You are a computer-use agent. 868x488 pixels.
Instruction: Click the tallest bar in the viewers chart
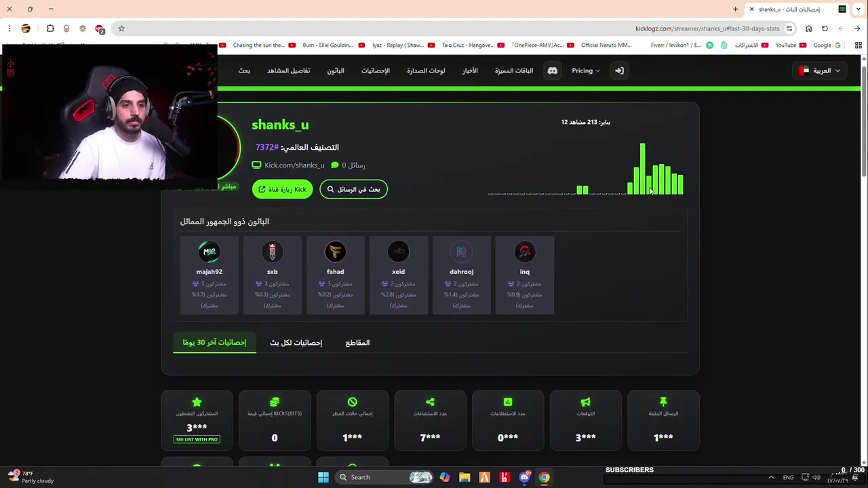pos(642,169)
